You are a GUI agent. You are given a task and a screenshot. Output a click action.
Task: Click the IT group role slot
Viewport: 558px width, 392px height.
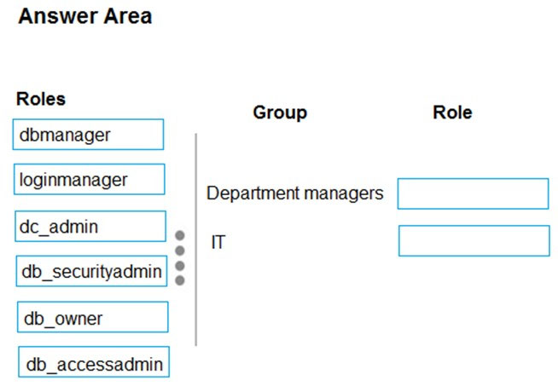[474, 240]
